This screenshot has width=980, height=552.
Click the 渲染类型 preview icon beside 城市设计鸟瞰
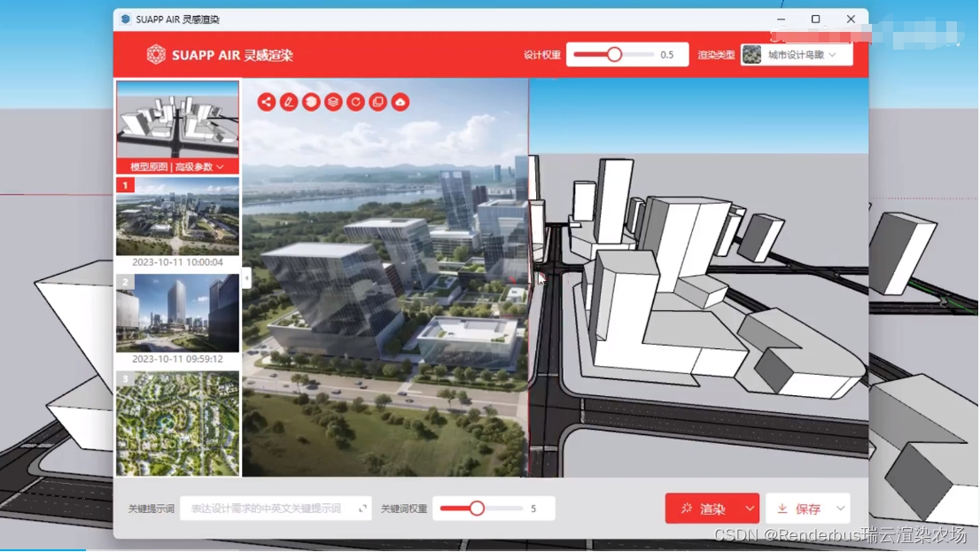click(x=752, y=54)
